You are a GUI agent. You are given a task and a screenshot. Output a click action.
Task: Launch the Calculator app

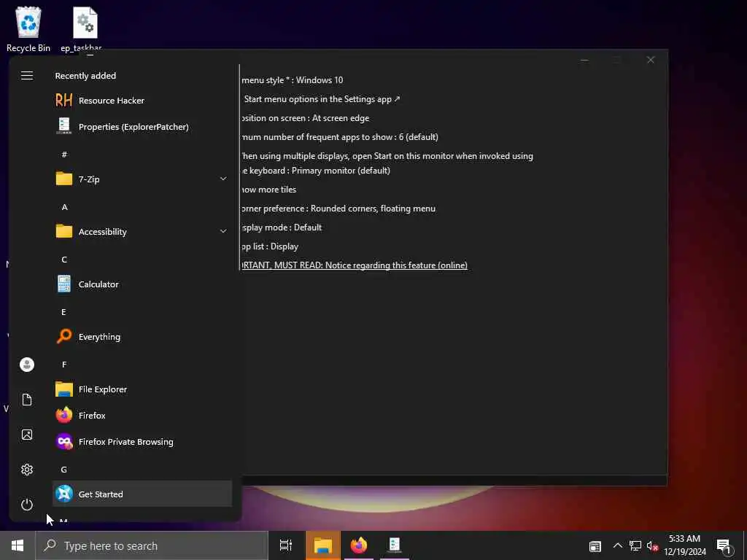pos(142,284)
